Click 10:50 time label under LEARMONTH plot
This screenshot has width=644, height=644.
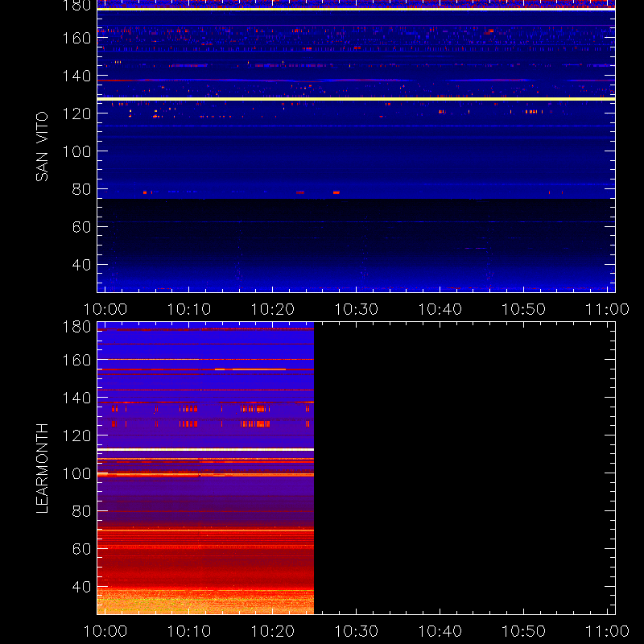tap(524, 631)
